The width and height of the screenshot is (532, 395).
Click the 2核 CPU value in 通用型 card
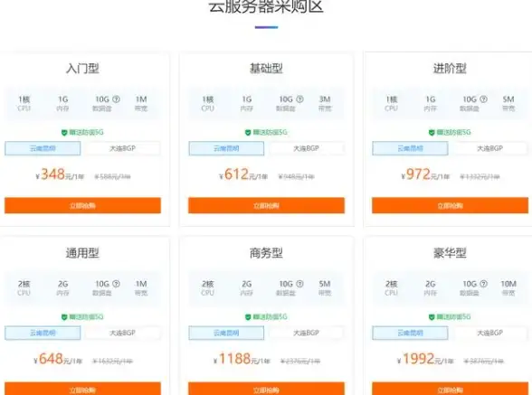click(x=24, y=284)
